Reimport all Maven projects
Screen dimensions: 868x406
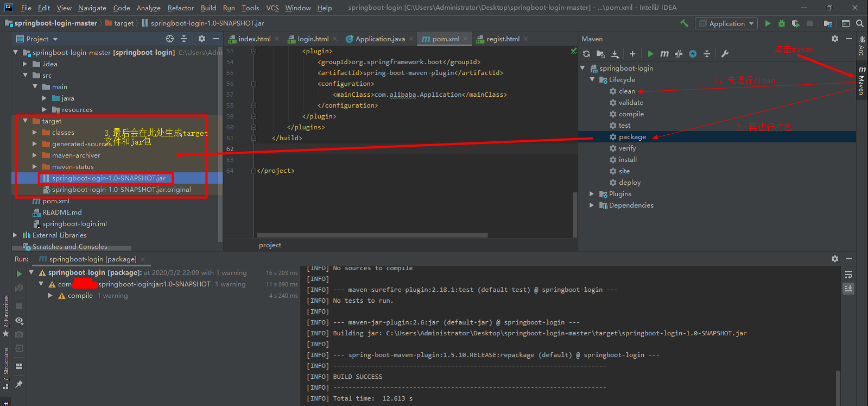pyautogui.click(x=586, y=54)
